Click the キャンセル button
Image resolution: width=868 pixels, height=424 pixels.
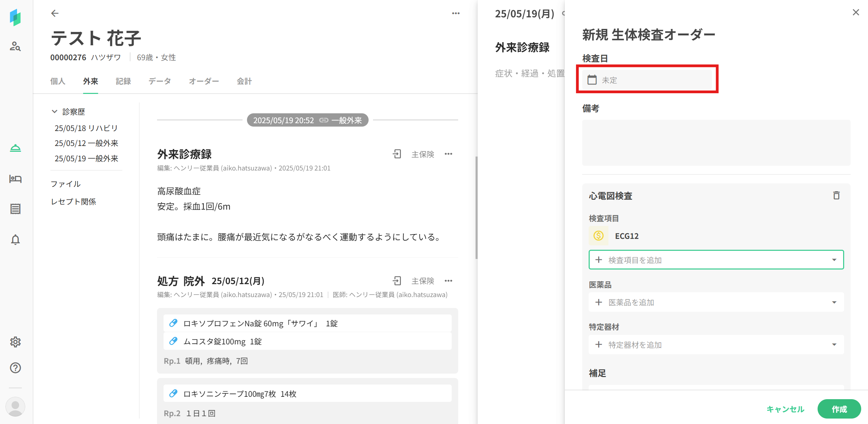(x=785, y=409)
